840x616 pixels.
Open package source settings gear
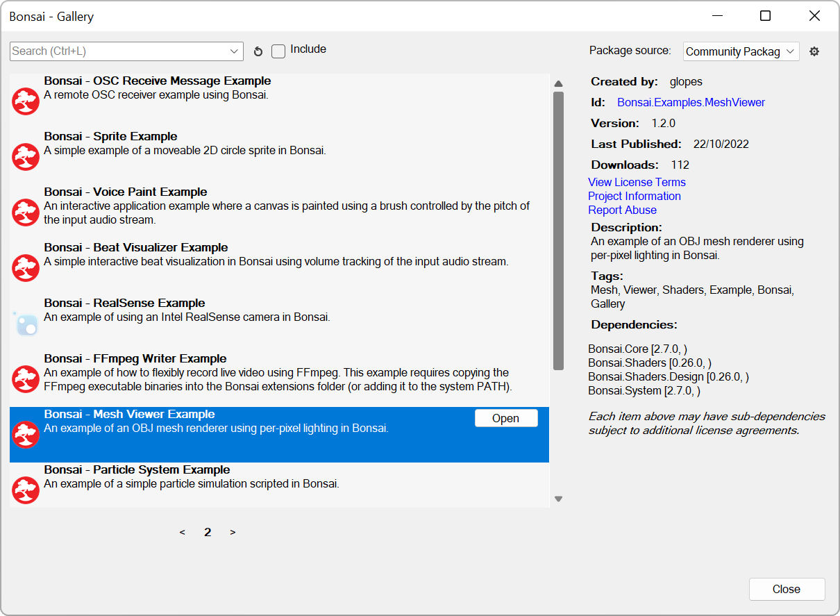[814, 51]
